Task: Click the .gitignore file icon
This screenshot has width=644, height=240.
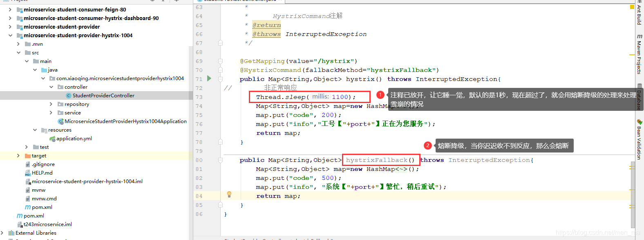Action: click(x=28, y=164)
